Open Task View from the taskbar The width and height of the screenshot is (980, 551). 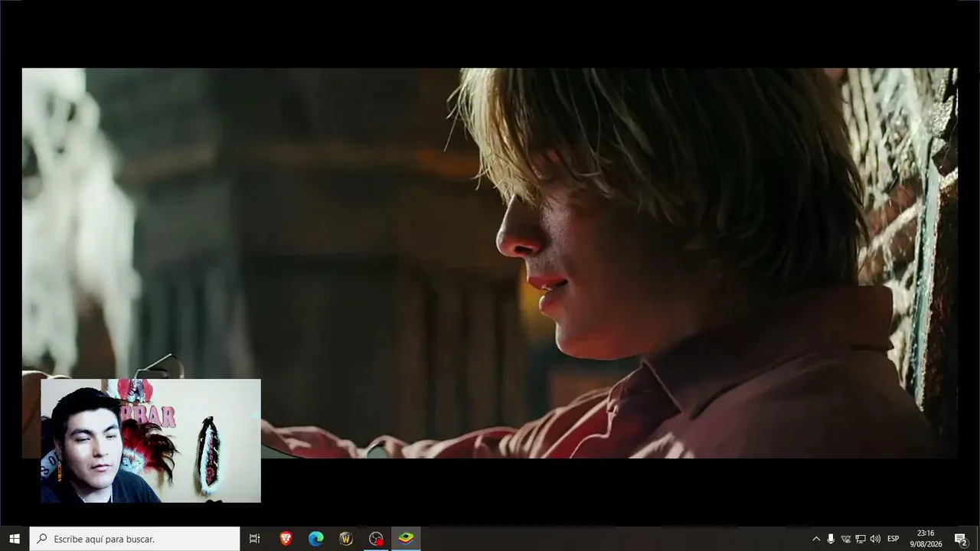pyautogui.click(x=255, y=539)
